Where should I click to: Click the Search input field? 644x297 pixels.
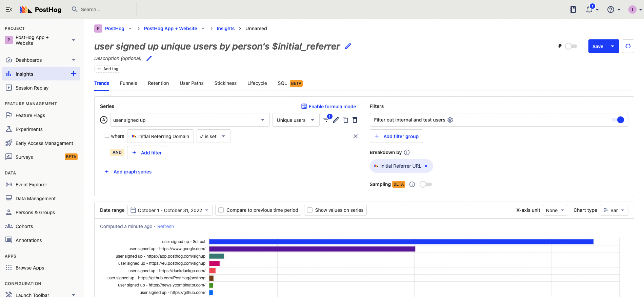click(x=102, y=10)
